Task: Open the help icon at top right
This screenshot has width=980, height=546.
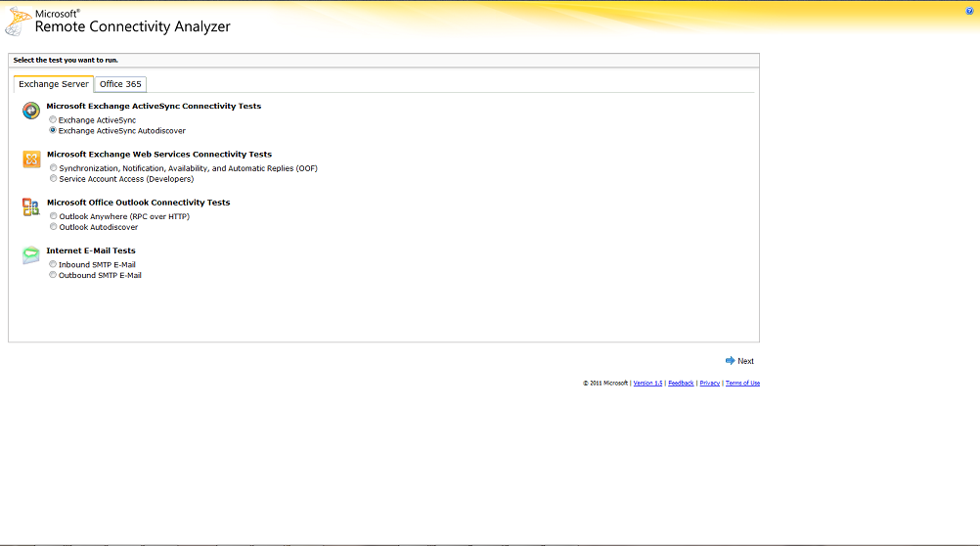Action: pyautogui.click(x=969, y=12)
